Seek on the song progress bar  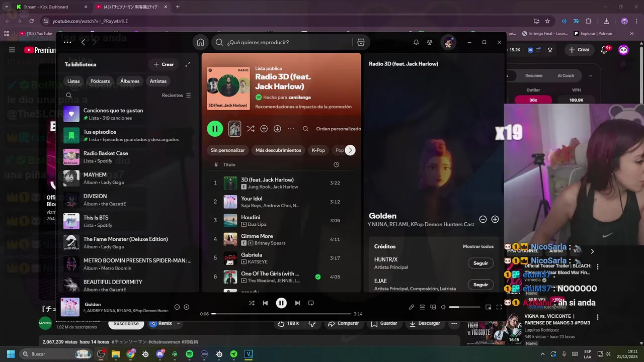pyautogui.click(x=281, y=314)
